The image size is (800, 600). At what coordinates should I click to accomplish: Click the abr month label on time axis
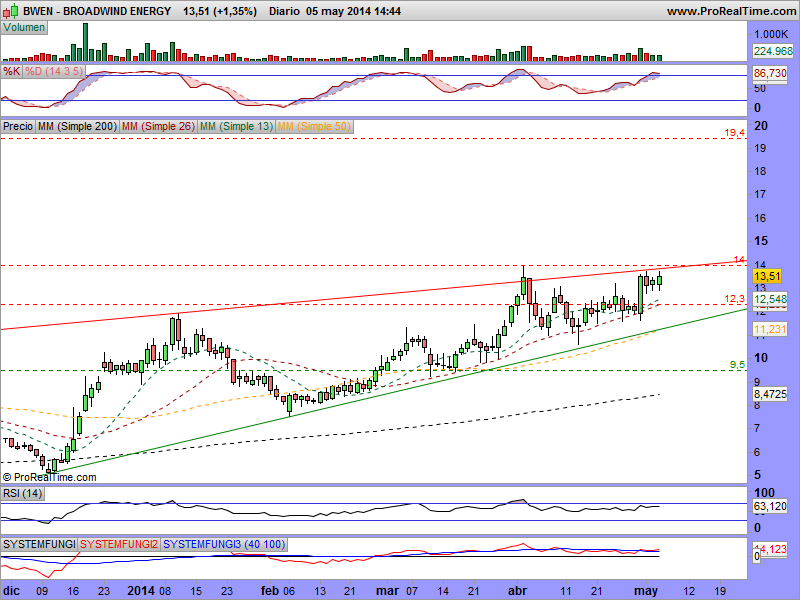[517, 591]
